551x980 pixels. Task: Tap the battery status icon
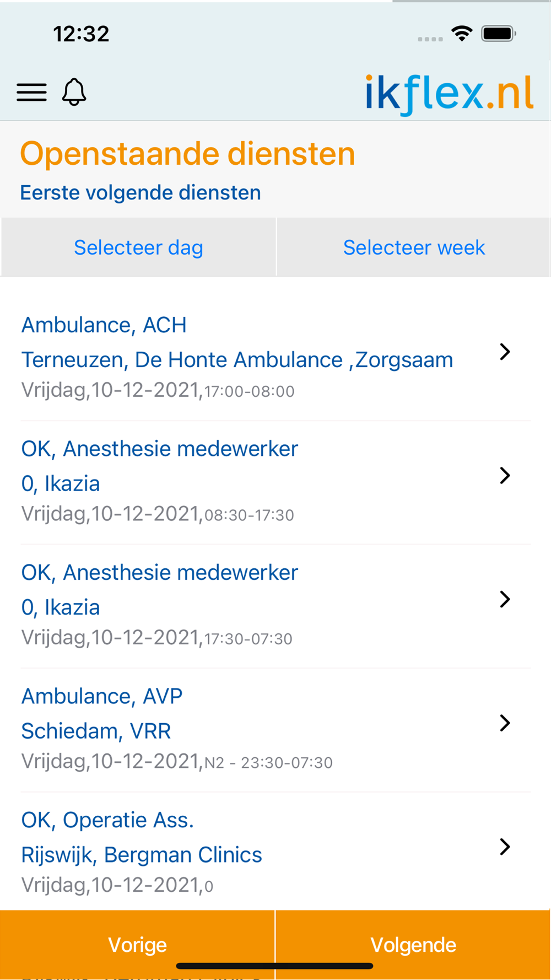498,34
